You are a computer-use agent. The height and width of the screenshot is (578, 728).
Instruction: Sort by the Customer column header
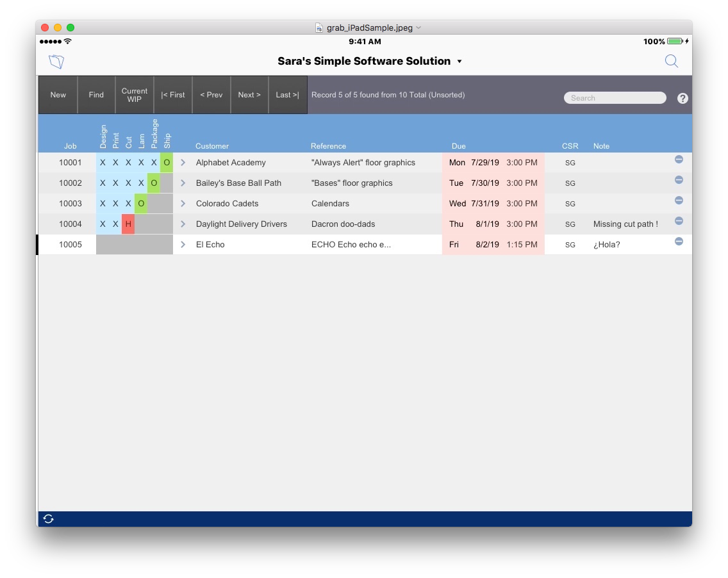point(211,145)
